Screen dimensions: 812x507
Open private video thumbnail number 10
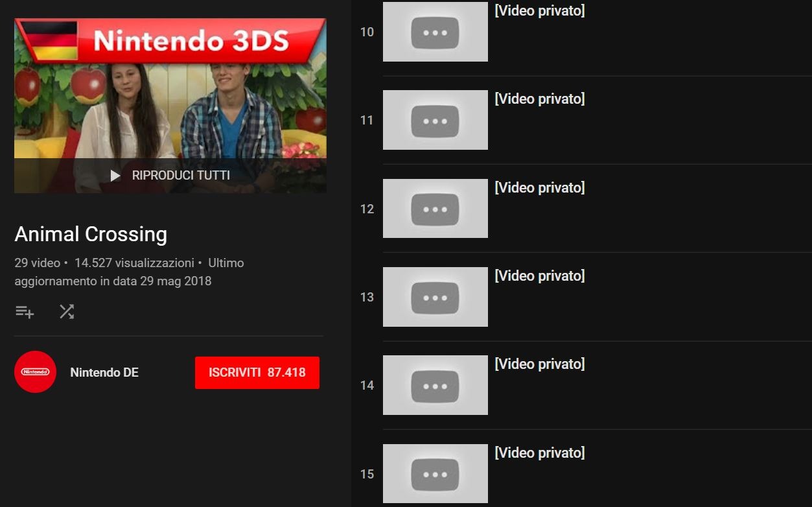[435, 32]
